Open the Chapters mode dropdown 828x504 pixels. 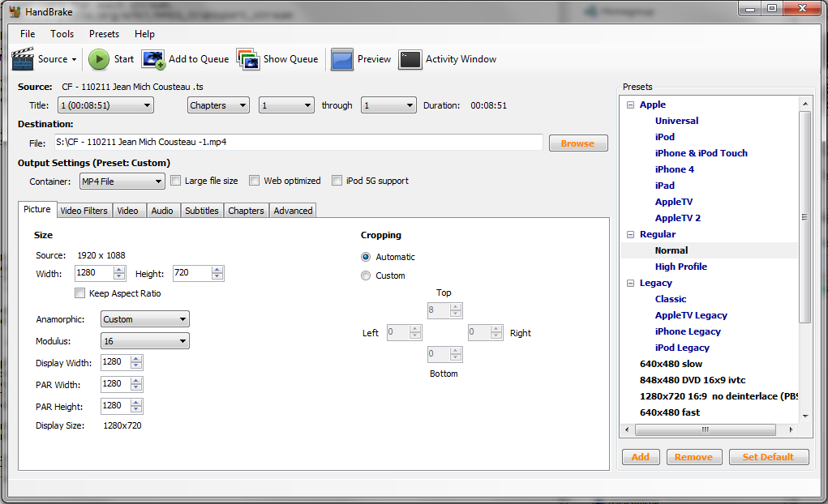click(218, 105)
